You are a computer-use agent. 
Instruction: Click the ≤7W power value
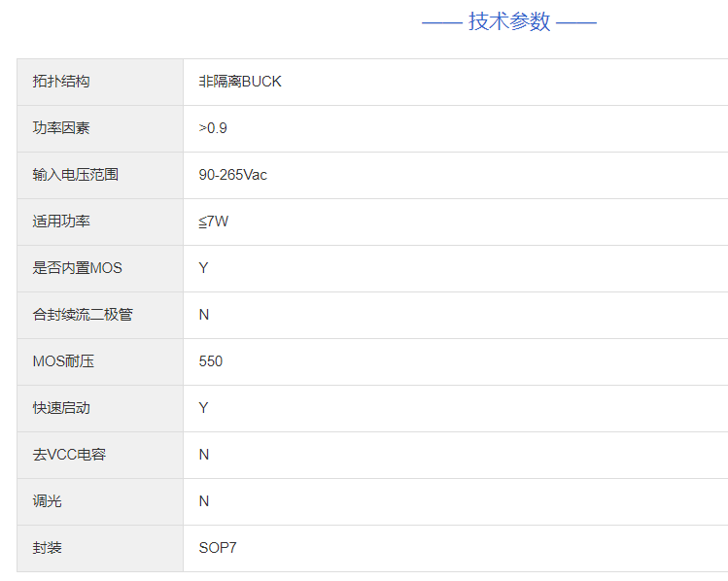(214, 222)
